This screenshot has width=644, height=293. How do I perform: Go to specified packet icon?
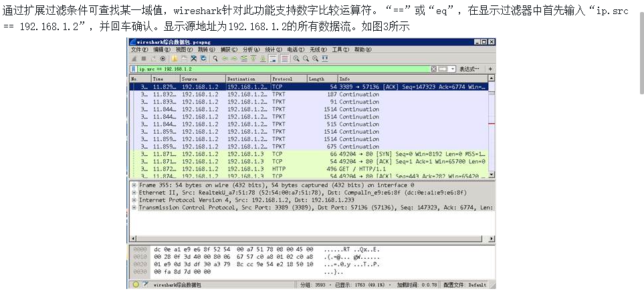244,59
